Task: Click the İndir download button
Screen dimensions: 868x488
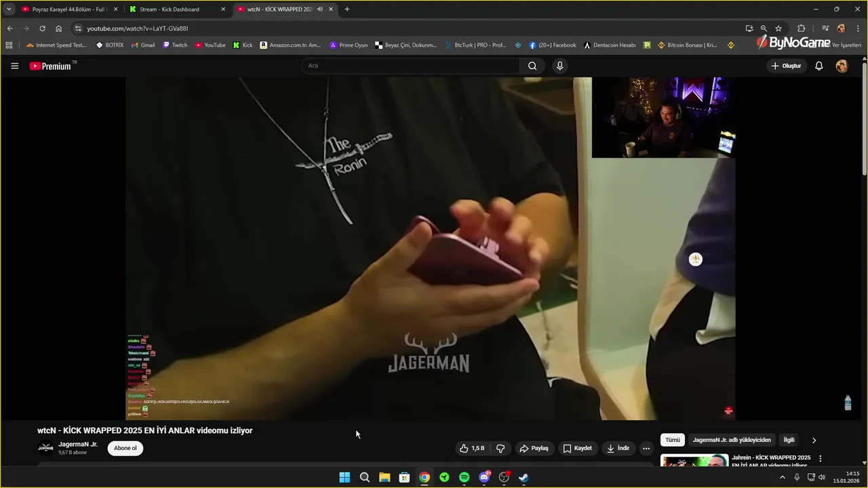Action: [x=618, y=448]
